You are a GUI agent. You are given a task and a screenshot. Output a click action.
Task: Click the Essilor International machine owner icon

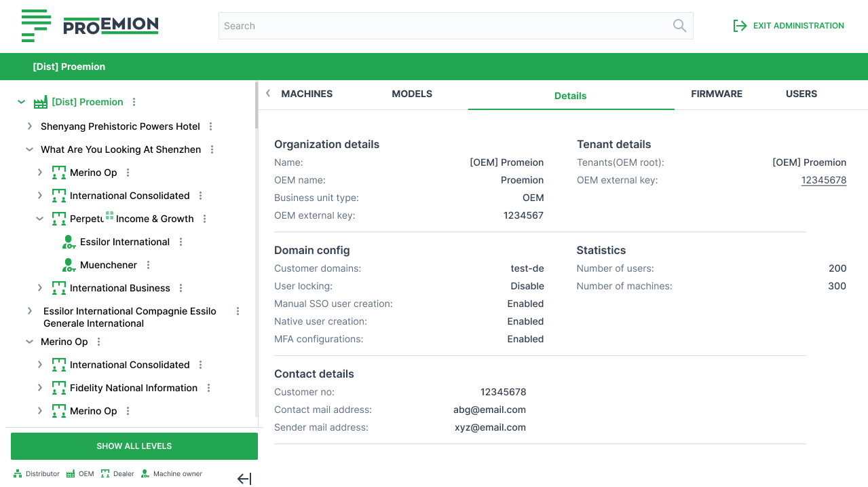(x=69, y=242)
